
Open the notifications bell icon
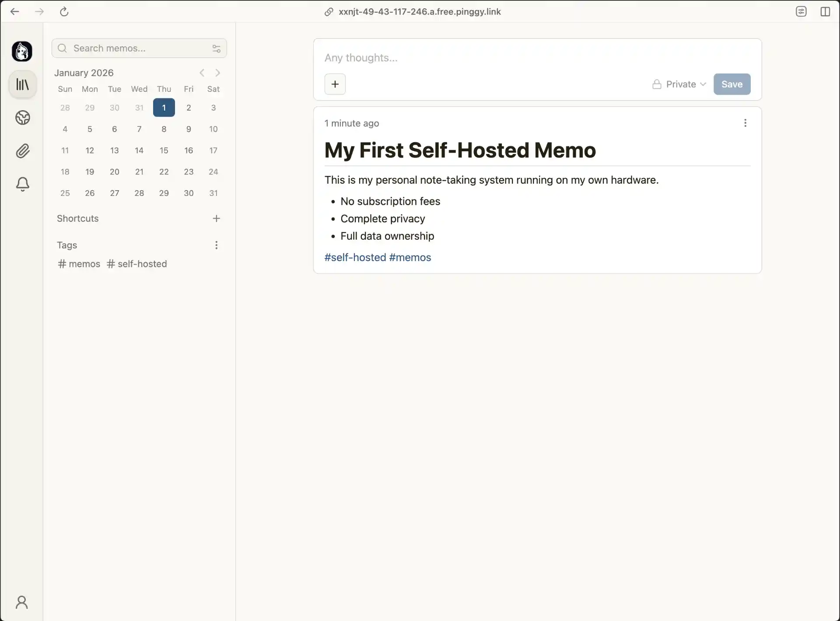(22, 184)
